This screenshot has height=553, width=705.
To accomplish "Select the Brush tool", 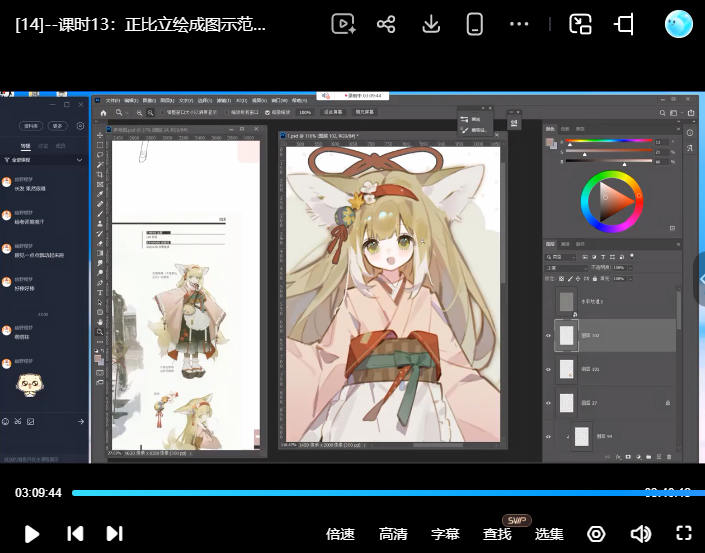I will (x=100, y=214).
